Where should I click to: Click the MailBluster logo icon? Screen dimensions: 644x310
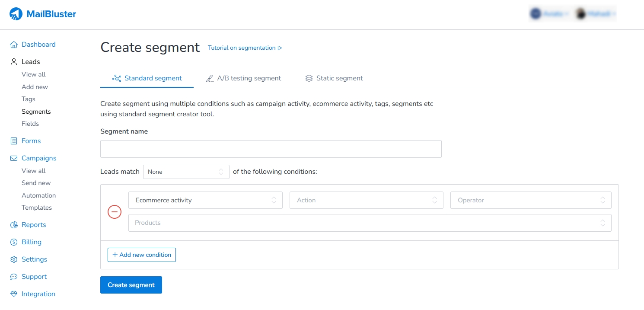[16, 14]
